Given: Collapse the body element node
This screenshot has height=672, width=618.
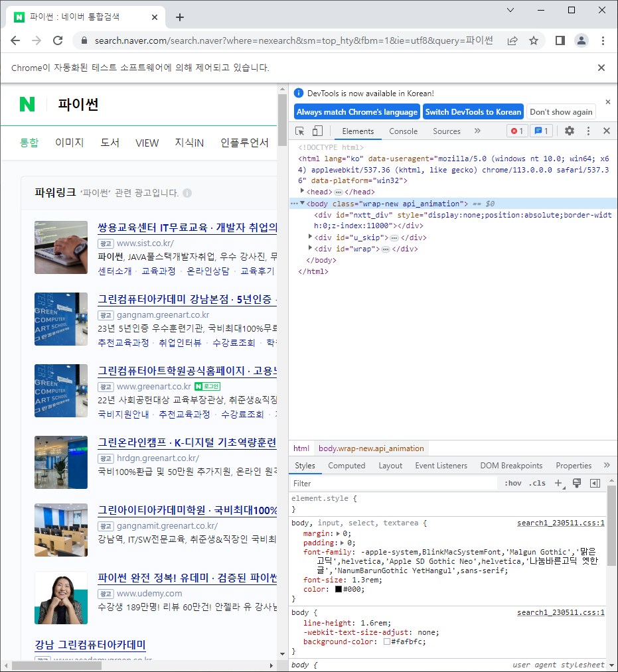Looking at the screenshot, I should [302, 204].
